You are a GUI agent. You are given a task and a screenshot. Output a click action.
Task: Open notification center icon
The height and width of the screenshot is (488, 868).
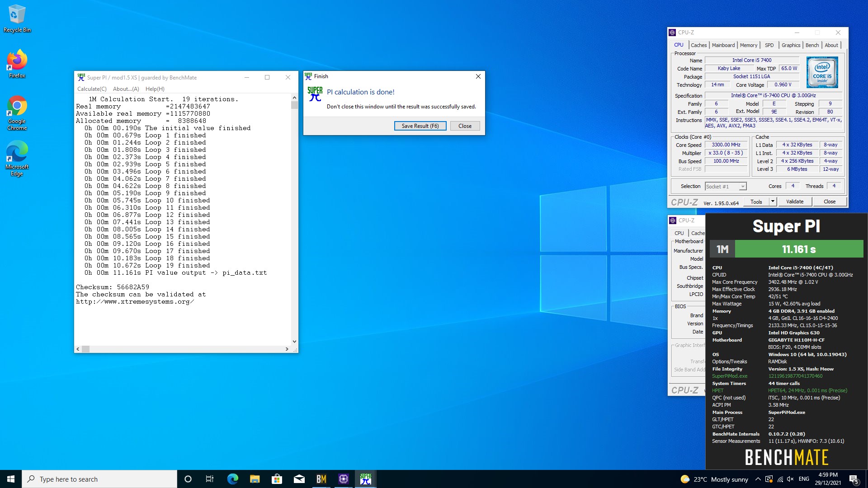[854, 479]
